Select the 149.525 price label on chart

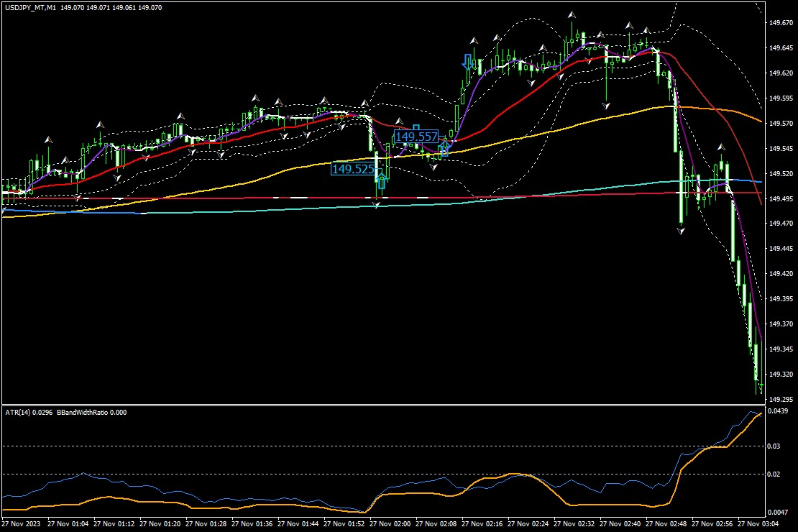(x=353, y=169)
